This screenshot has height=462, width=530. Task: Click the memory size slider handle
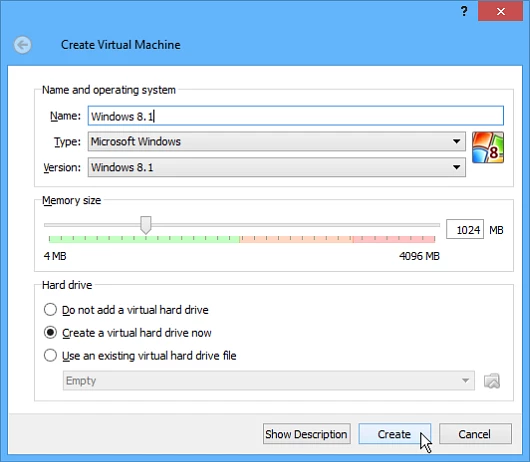[146, 225]
